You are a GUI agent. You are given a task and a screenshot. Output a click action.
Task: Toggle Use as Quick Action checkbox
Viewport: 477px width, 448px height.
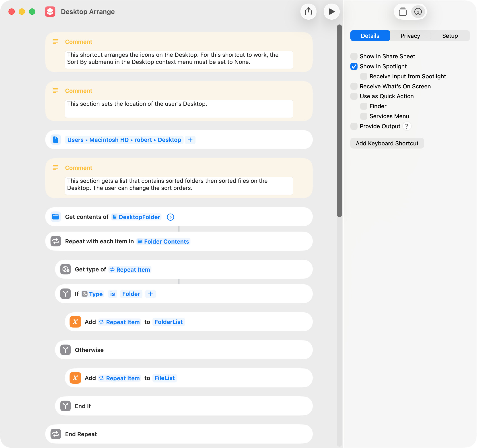[354, 96]
